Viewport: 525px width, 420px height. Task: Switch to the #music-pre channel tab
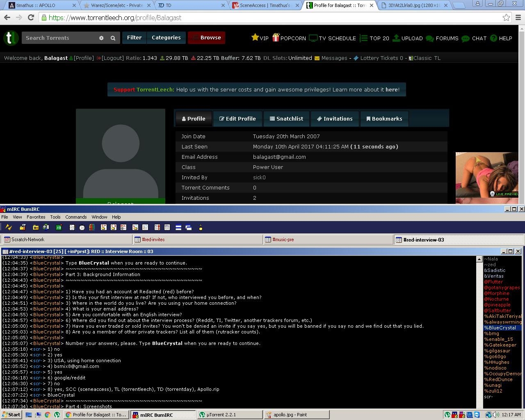point(328,240)
